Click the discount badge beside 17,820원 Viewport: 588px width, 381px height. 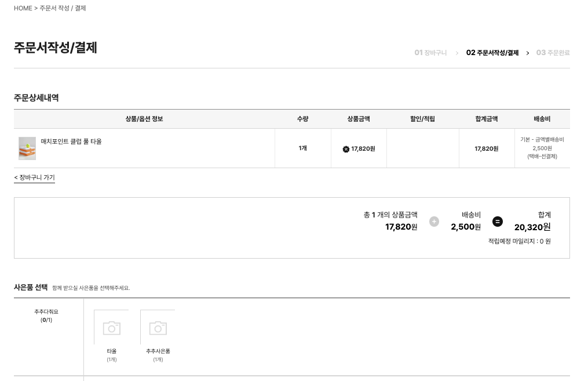click(346, 149)
